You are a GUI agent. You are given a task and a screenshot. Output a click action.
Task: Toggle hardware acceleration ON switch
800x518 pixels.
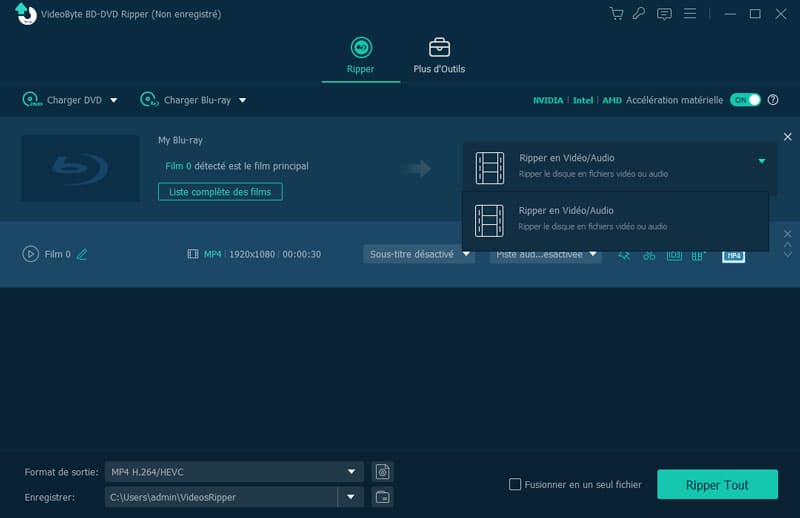click(745, 100)
